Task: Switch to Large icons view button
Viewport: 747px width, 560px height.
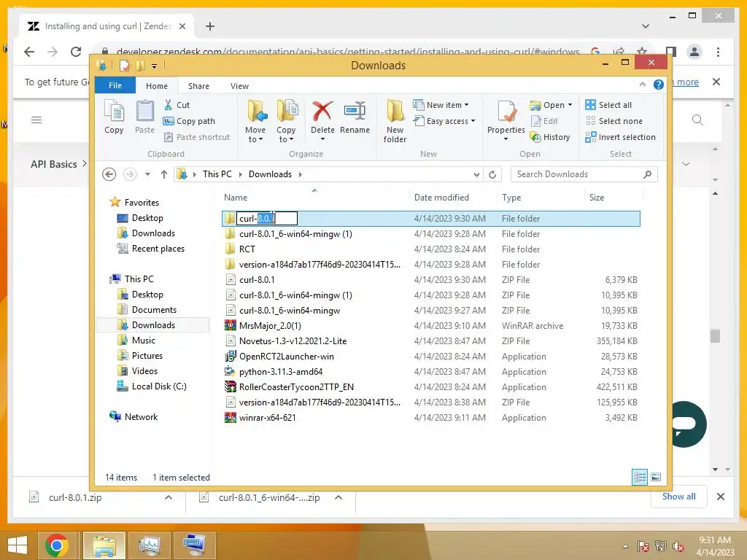Action: click(656, 477)
